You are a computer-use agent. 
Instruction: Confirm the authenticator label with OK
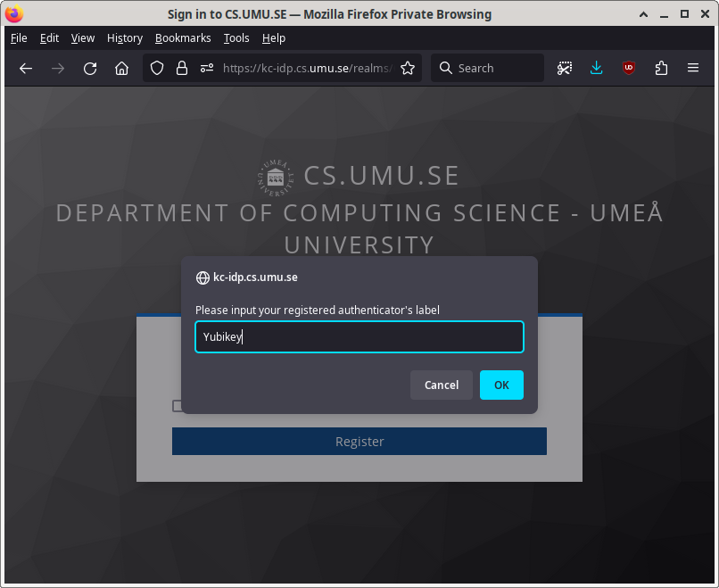pos(501,385)
